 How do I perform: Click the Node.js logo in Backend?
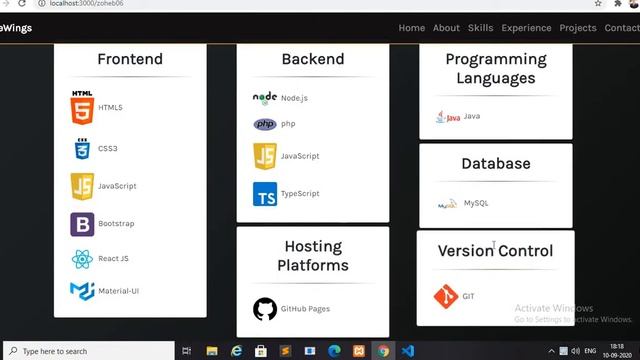[x=264, y=98]
